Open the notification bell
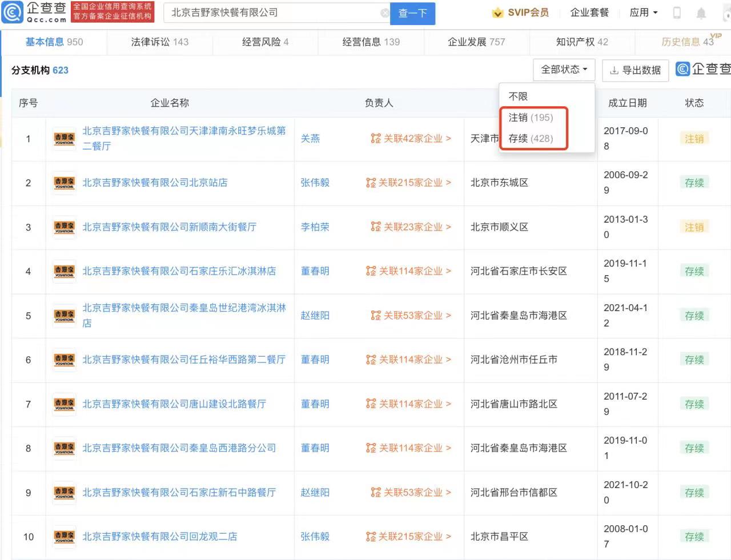Image resolution: width=731 pixels, height=560 pixels. coord(701,13)
